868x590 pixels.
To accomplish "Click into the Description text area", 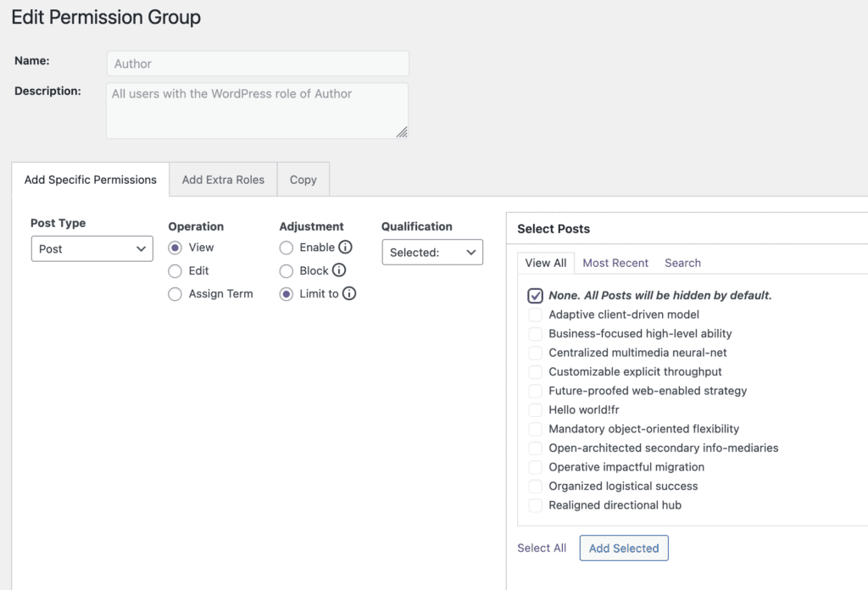I will tap(257, 110).
